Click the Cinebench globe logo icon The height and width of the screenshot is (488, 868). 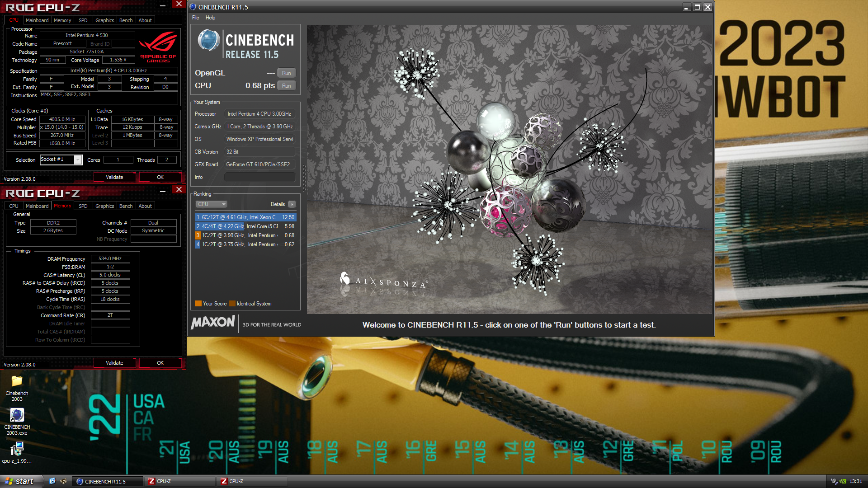point(208,40)
